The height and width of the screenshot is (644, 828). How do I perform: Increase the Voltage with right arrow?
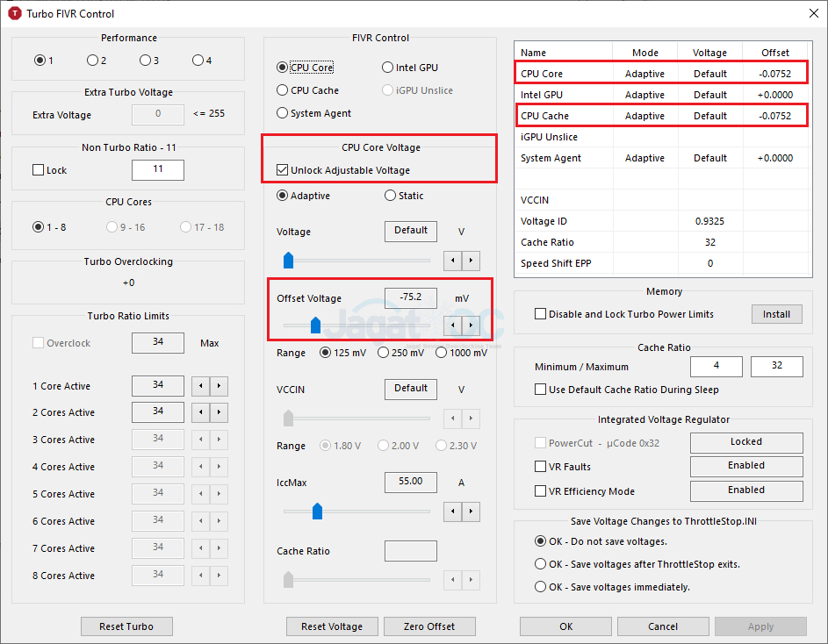(471, 261)
